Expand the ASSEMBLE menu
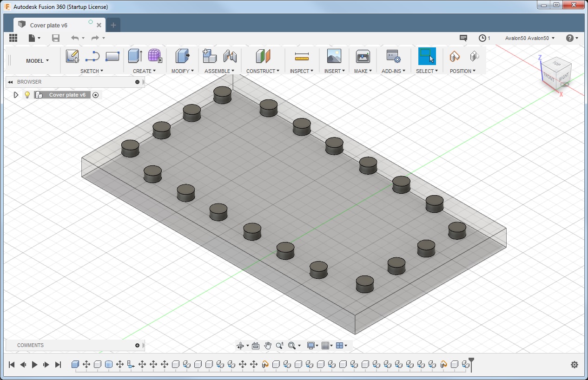 [219, 71]
